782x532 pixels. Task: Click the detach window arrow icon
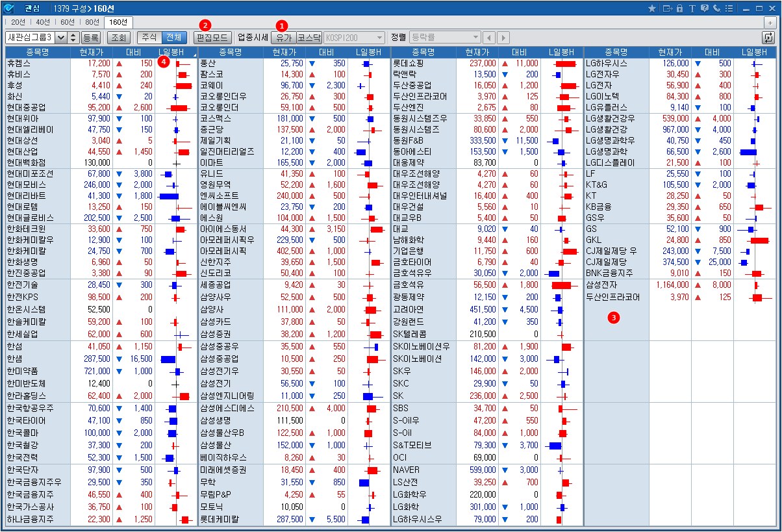coord(666,8)
